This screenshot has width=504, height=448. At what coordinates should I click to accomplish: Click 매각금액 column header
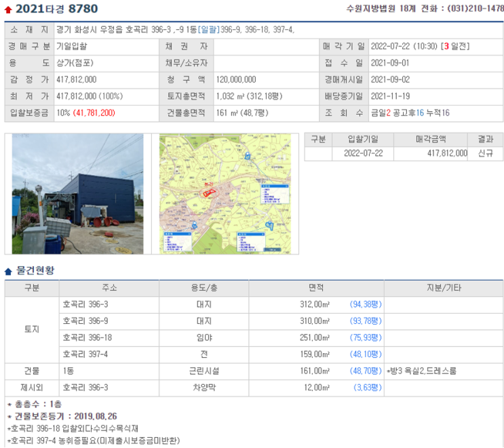pos(431,140)
